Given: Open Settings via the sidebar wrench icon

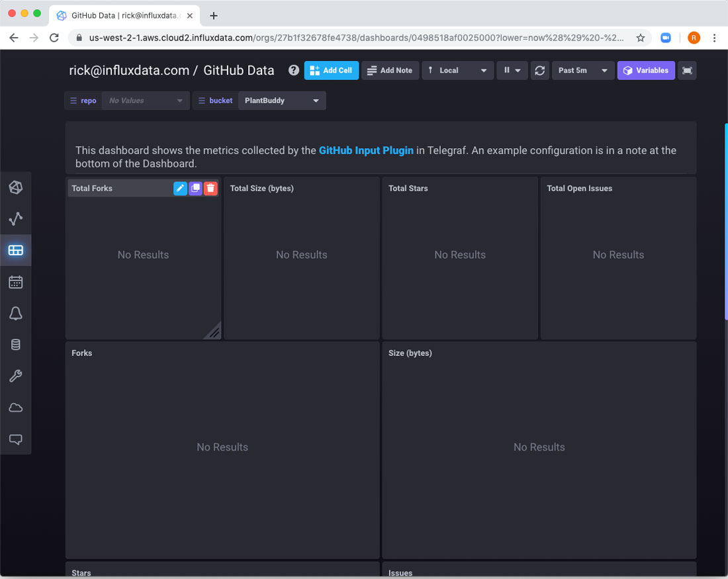Looking at the screenshot, I should coord(16,376).
